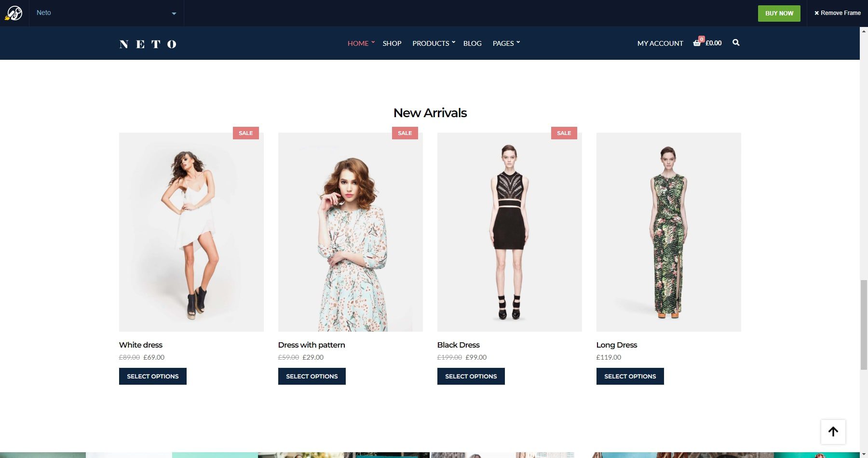This screenshot has width=868, height=458.
Task: Click the Envato logo icon in top-left
Action: click(x=14, y=13)
